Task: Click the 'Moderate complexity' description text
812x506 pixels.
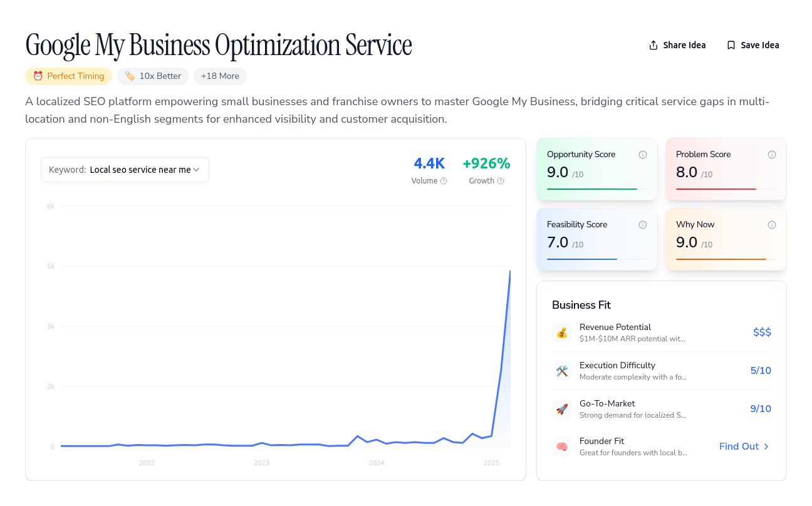Action: [633, 377]
